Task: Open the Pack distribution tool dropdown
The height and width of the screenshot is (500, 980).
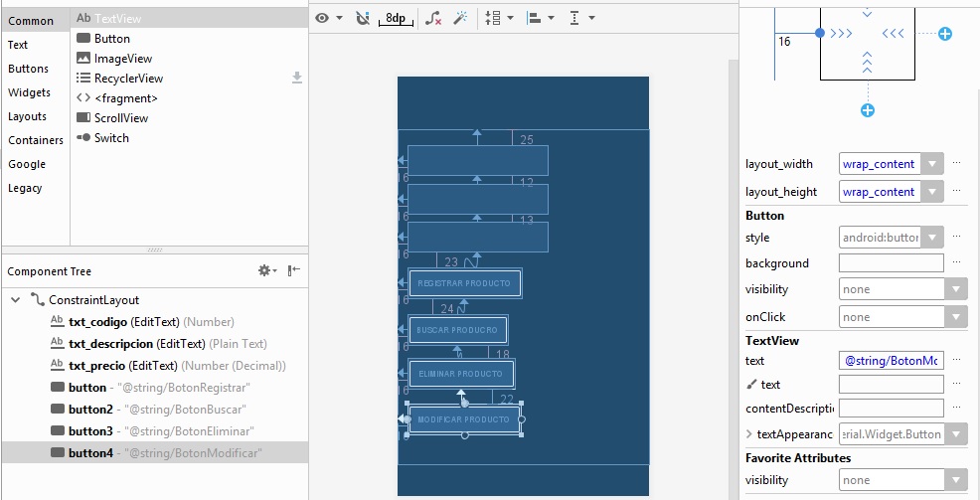Action: click(x=499, y=18)
